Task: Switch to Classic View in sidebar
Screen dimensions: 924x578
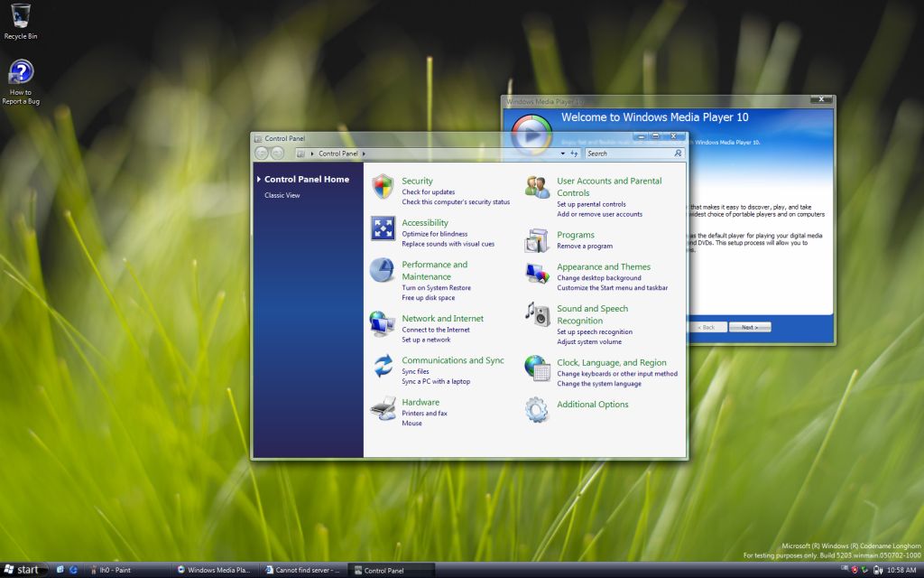Action: [282, 195]
